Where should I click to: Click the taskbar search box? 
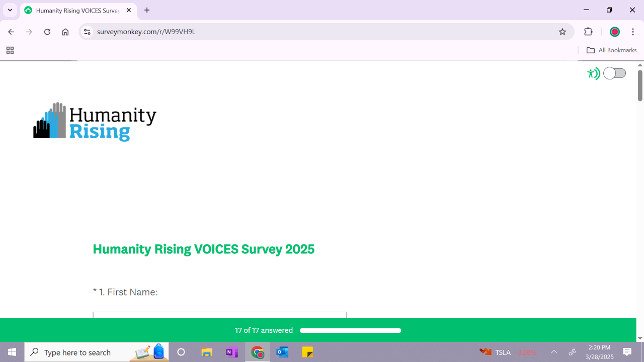click(x=97, y=352)
